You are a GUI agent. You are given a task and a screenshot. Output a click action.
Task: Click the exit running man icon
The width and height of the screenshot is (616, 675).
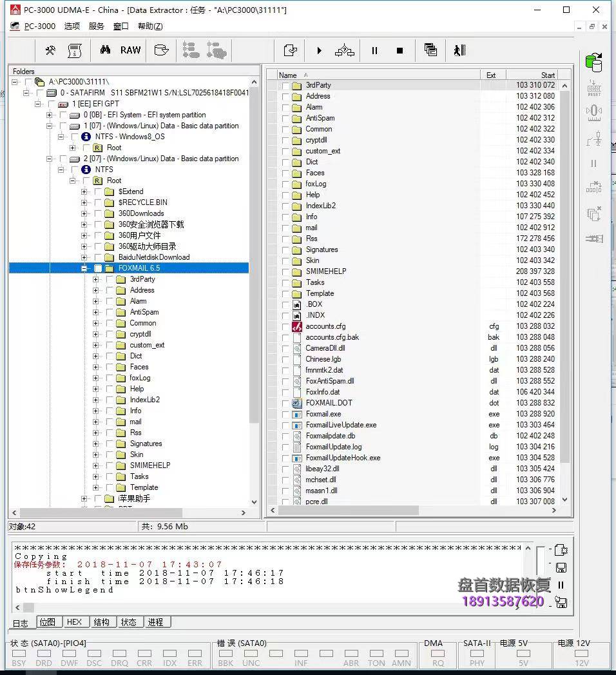[459, 50]
